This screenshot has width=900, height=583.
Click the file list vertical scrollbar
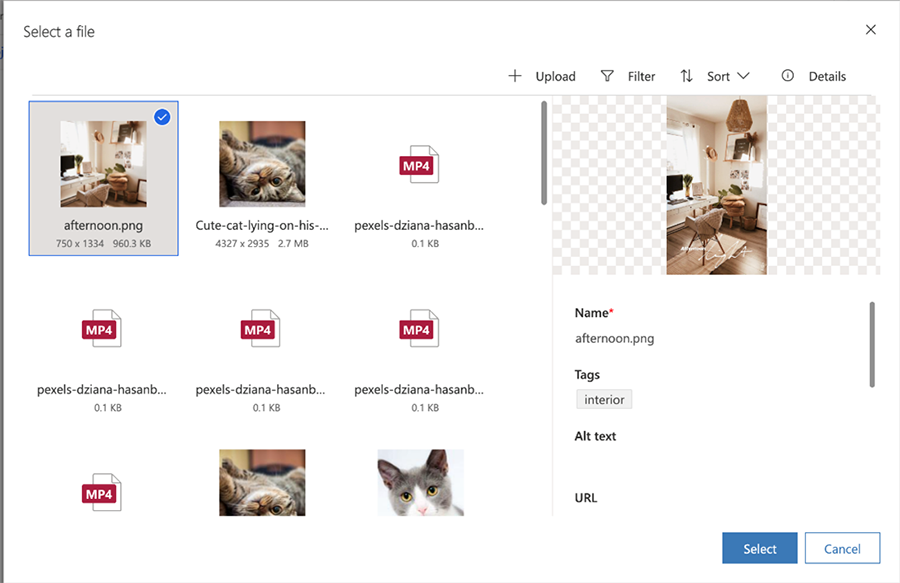(543, 152)
